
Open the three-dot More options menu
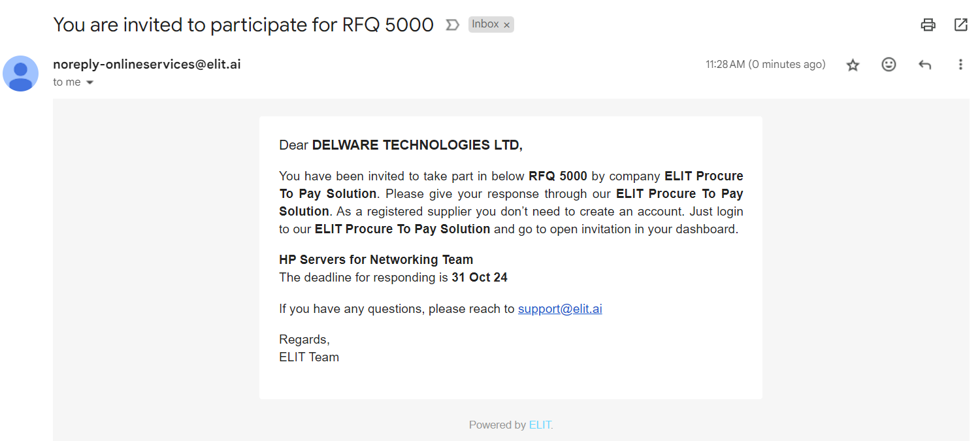[960, 65]
